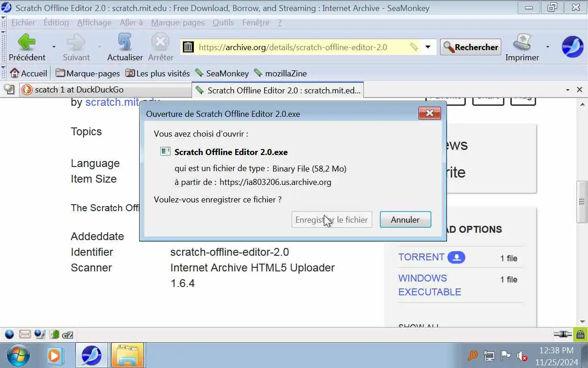Click the Rechercher search button
588x368 pixels.
click(470, 47)
